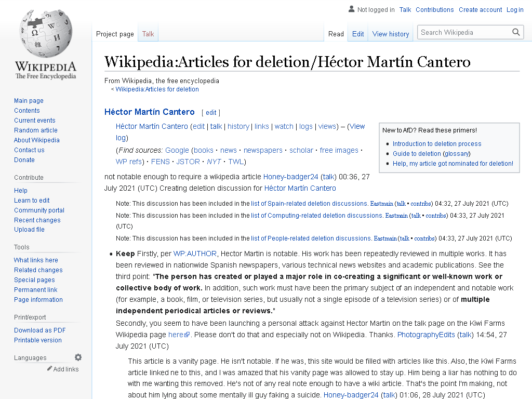Image resolution: width=532 pixels, height=399 pixels.
Task: Open WP refs source link
Action: click(129, 162)
